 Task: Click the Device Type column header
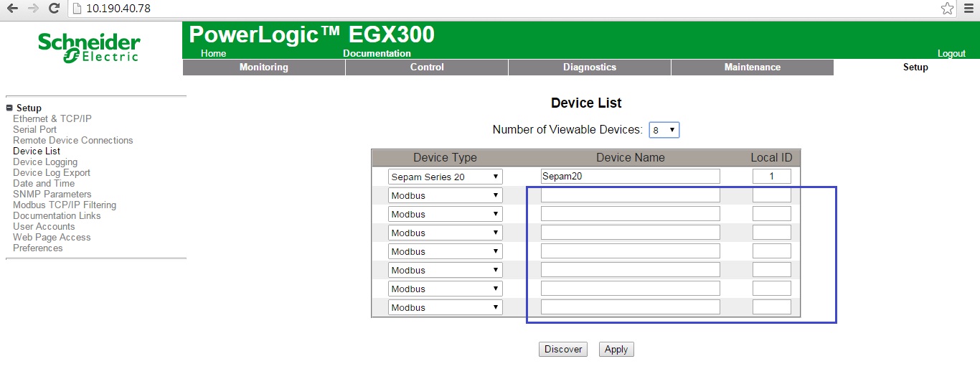click(445, 158)
